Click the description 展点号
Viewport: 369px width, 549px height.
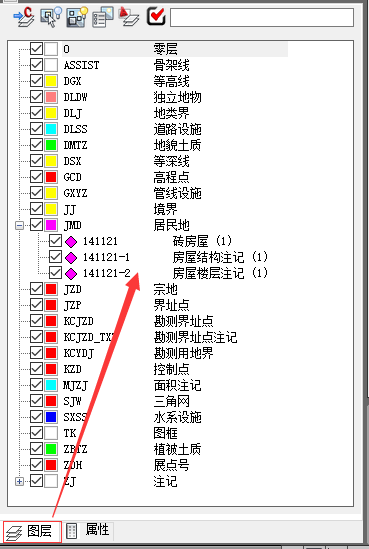click(172, 465)
